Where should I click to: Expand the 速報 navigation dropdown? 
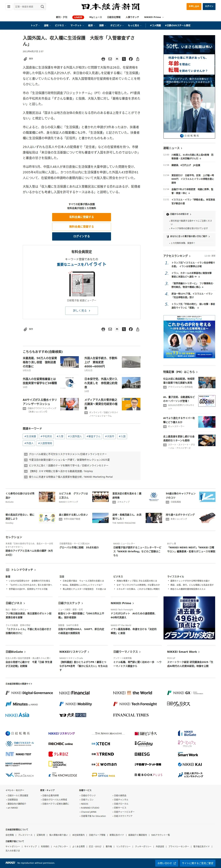(x=47, y=25)
